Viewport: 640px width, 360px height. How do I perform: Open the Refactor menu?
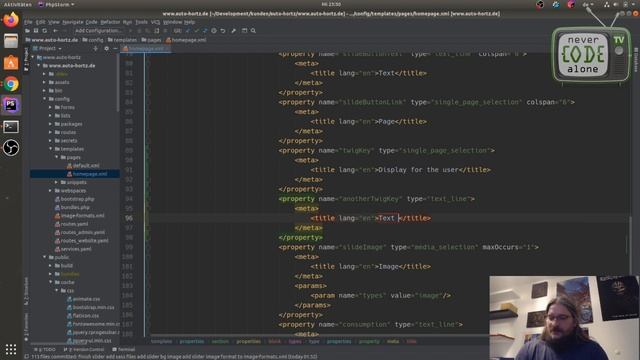(110, 22)
